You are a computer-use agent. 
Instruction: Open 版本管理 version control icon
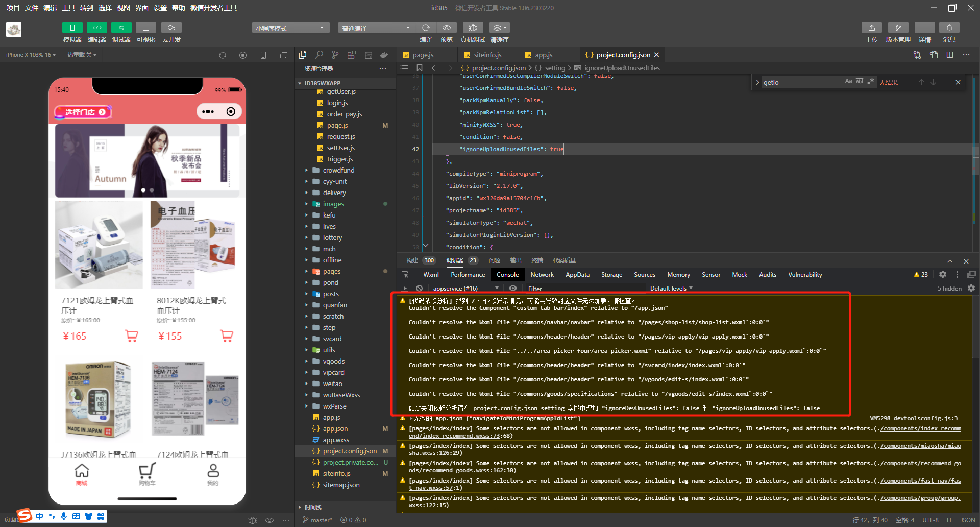pyautogui.click(x=898, y=28)
